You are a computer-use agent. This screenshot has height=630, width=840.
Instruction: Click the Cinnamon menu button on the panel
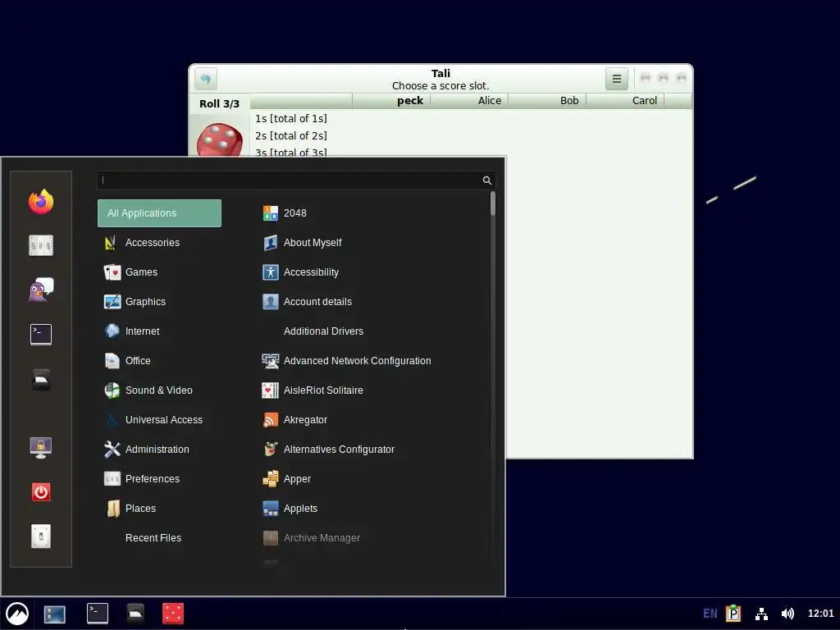(x=17, y=614)
